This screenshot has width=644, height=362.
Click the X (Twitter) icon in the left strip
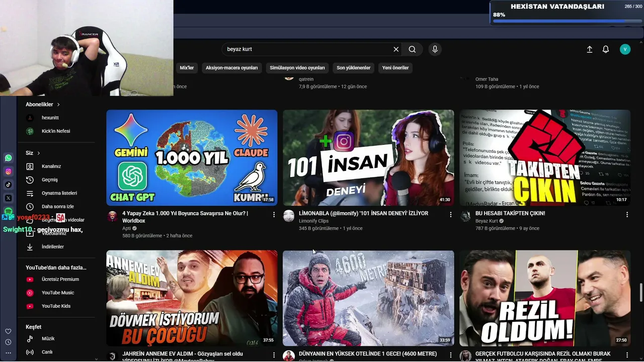(x=9, y=198)
